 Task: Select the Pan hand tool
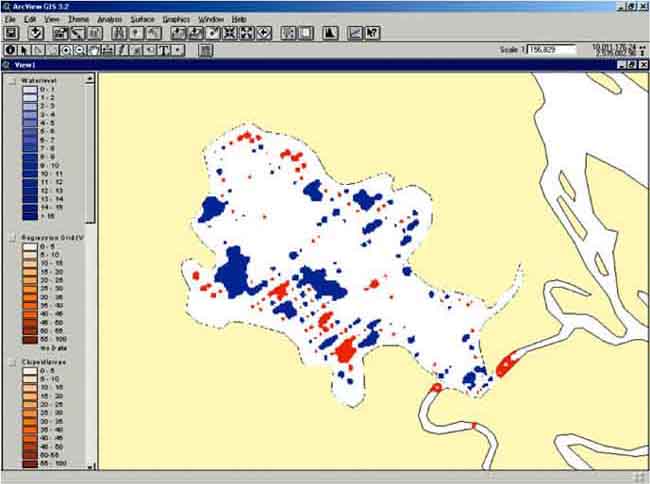point(94,49)
